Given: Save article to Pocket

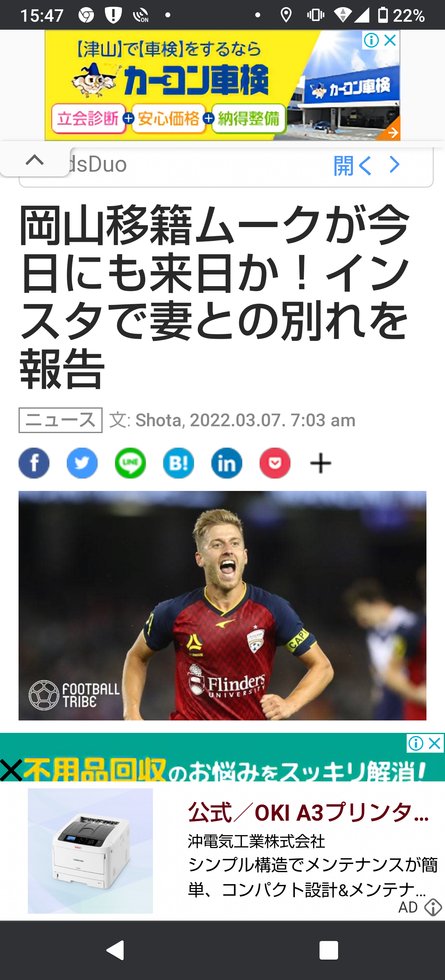Looking at the screenshot, I should (x=275, y=463).
